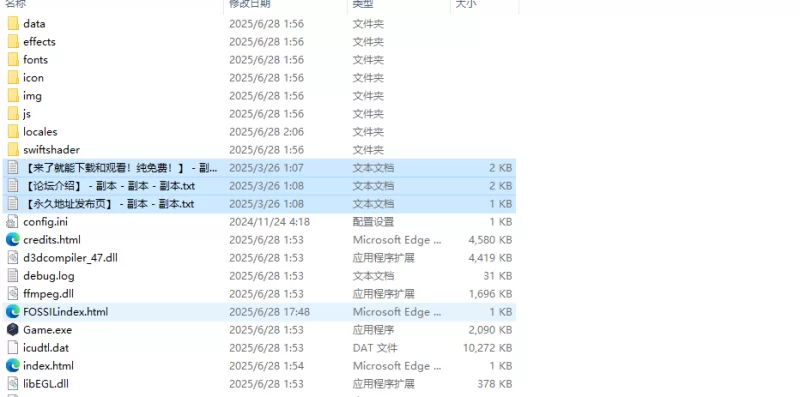Select the libEGL.dll file icon
This screenshot has height=397, width=800.
tap(13, 384)
